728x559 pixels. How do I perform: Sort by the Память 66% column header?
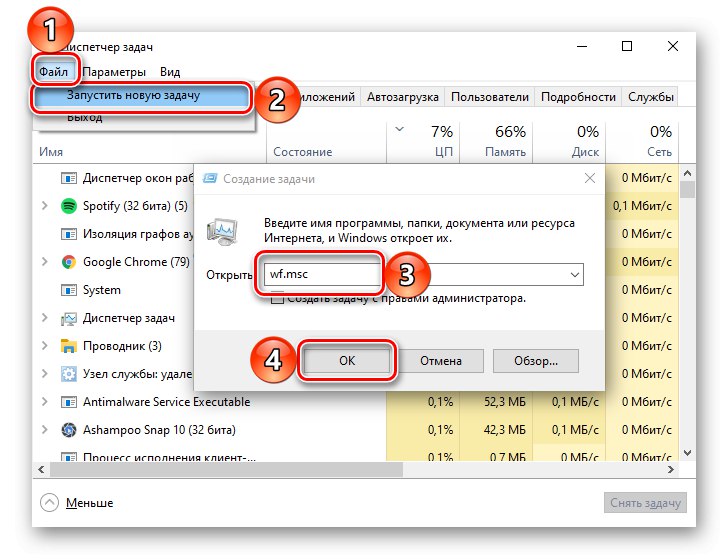[x=496, y=143]
